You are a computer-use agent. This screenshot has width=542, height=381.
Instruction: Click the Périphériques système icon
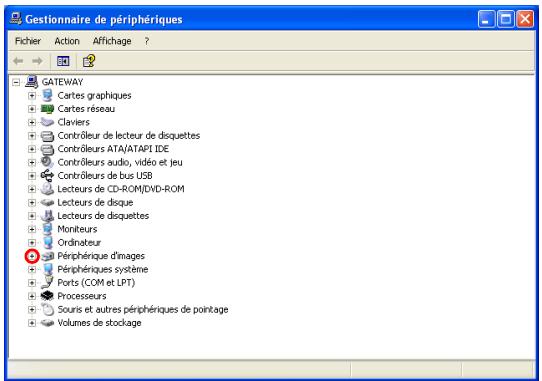pyautogui.click(x=47, y=269)
